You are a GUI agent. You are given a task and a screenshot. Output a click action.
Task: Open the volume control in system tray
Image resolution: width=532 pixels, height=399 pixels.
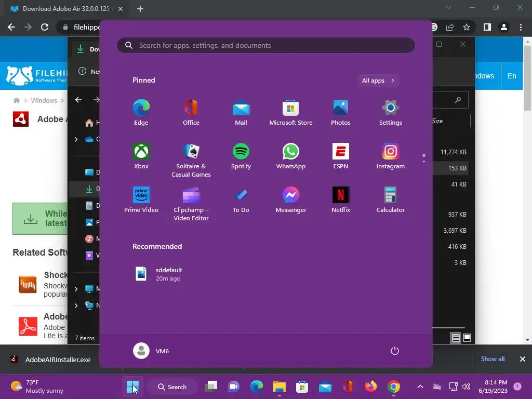[466, 387]
